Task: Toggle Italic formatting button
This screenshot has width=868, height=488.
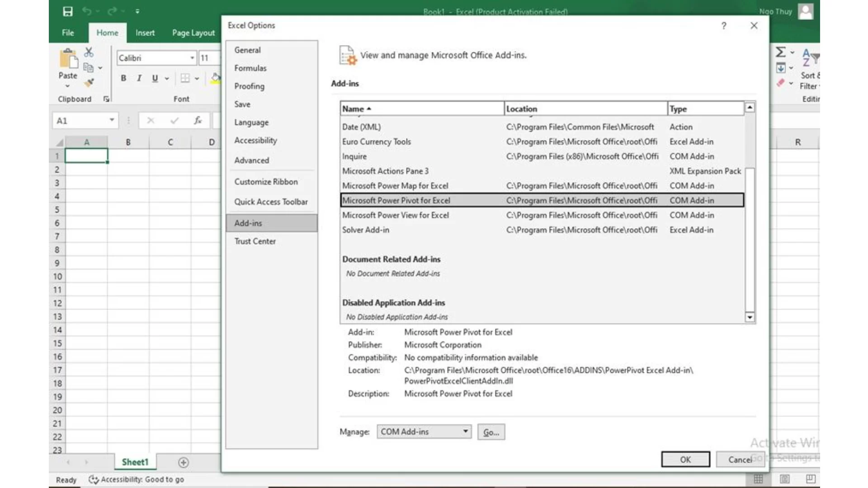Action: click(x=139, y=78)
